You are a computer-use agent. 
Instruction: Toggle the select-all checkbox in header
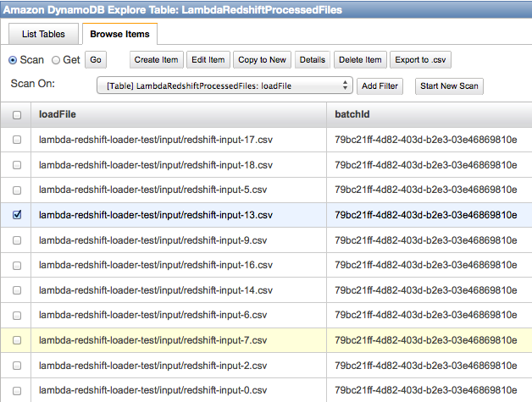click(x=17, y=115)
